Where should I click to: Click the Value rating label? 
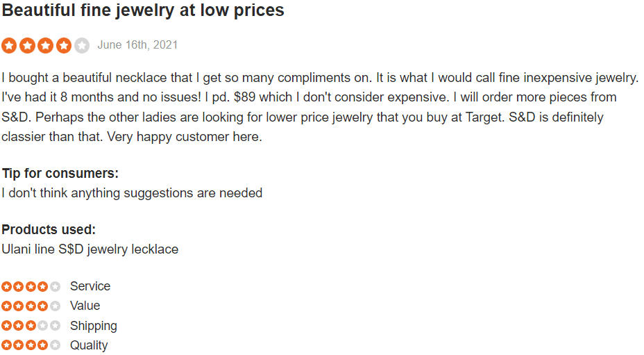tap(85, 306)
